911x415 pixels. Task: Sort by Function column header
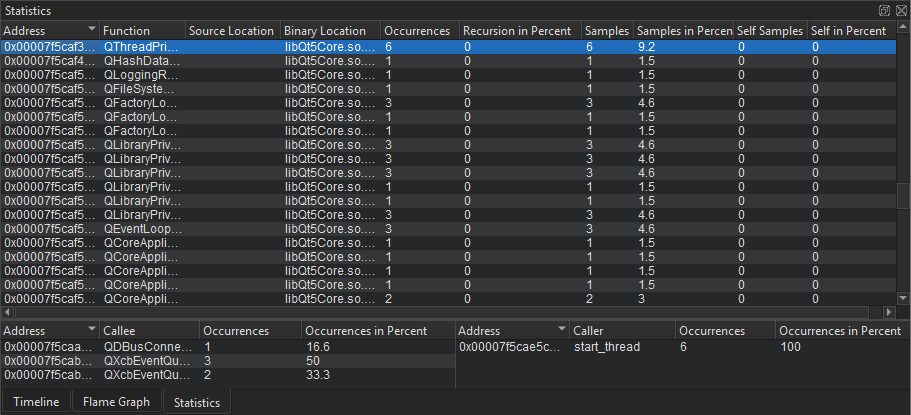(x=141, y=31)
